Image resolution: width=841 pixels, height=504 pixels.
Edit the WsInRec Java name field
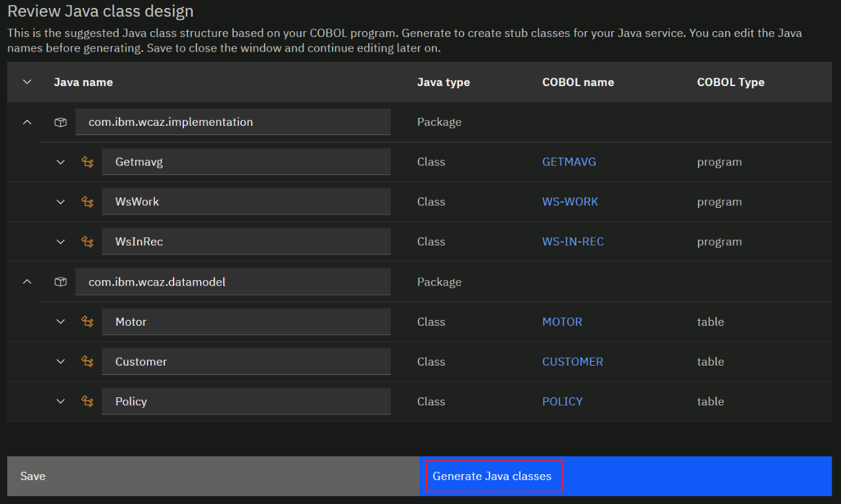[x=246, y=241]
